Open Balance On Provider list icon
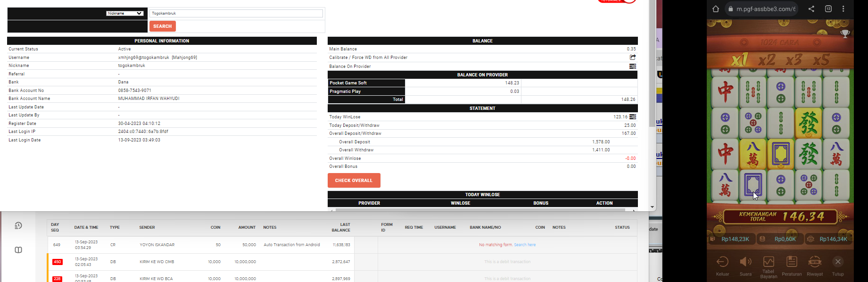The height and width of the screenshot is (282, 868). click(x=633, y=66)
